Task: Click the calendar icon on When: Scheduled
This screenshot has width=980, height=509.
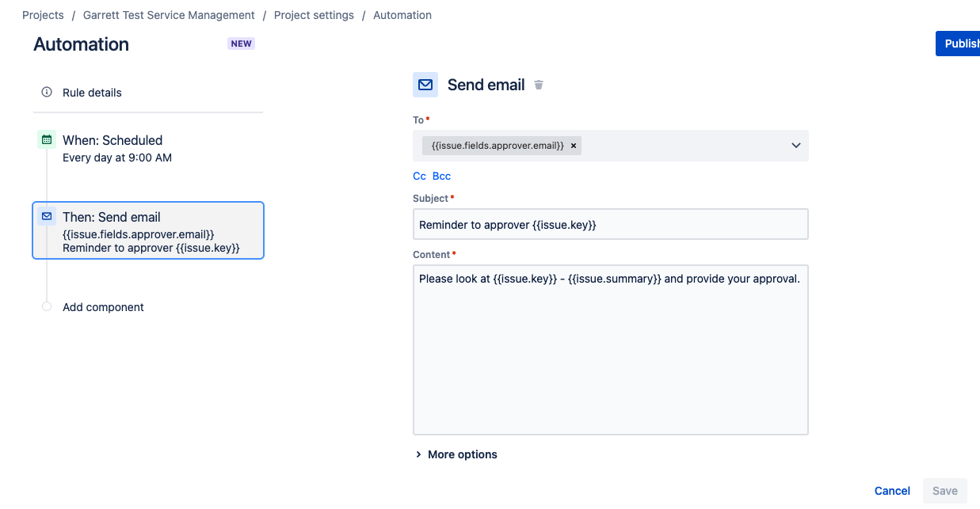Action: click(x=47, y=139)
